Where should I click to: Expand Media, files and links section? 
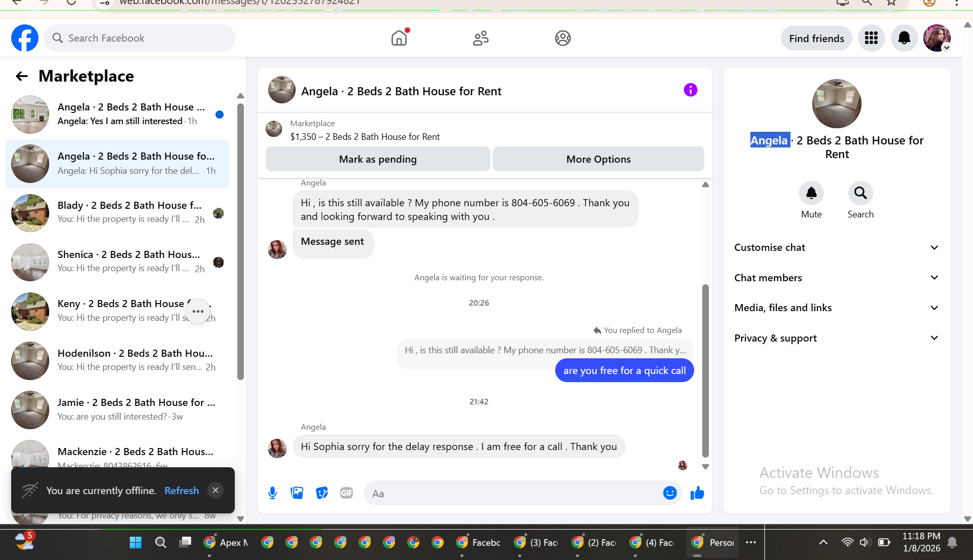[x=837, y=308]
